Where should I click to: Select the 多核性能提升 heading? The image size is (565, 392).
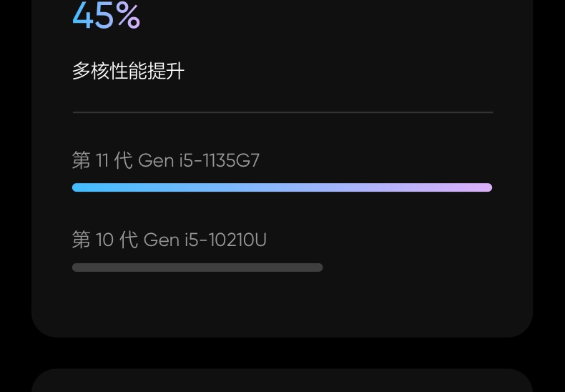pos(128,71)
